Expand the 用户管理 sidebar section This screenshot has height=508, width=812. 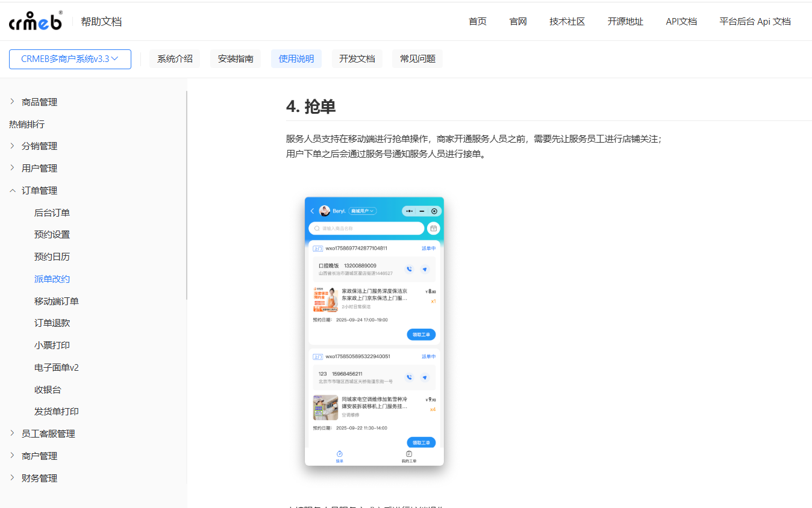click(40, 169)
